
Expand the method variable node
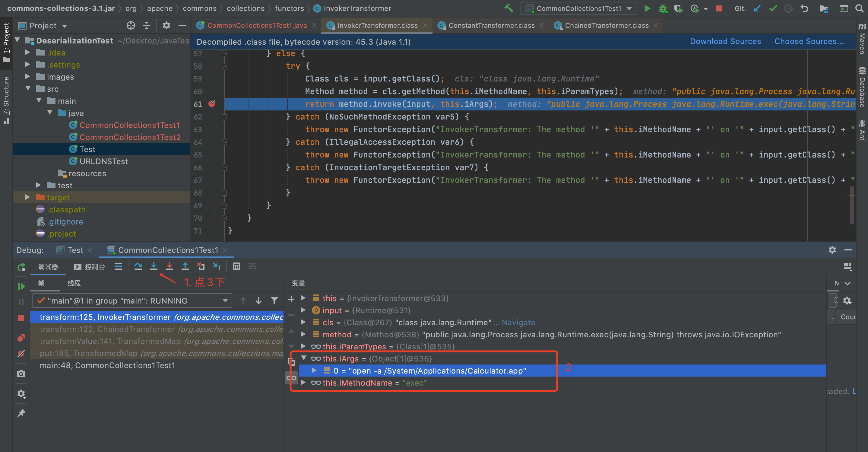coord(303,334)
